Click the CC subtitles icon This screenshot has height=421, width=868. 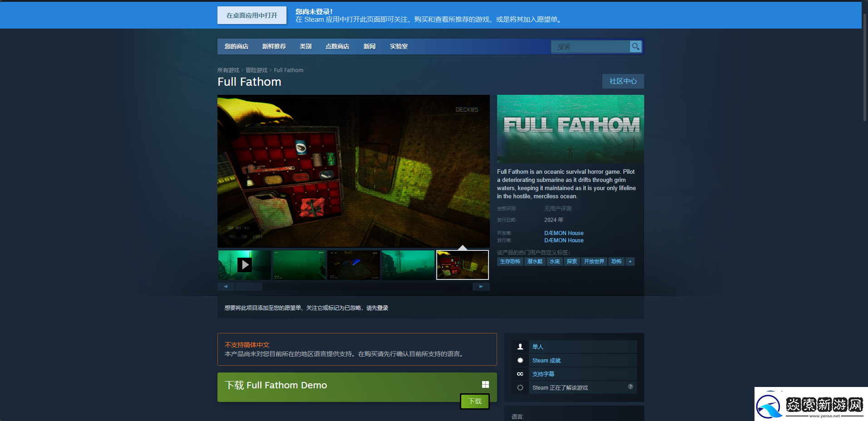(x=520, y=374)
